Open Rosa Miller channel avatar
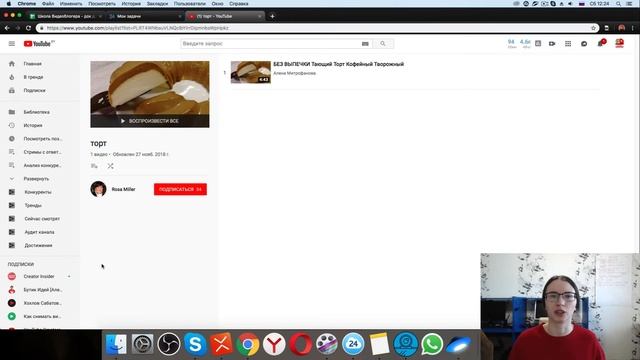Screen dimensions: 640x360 [98, 189]
